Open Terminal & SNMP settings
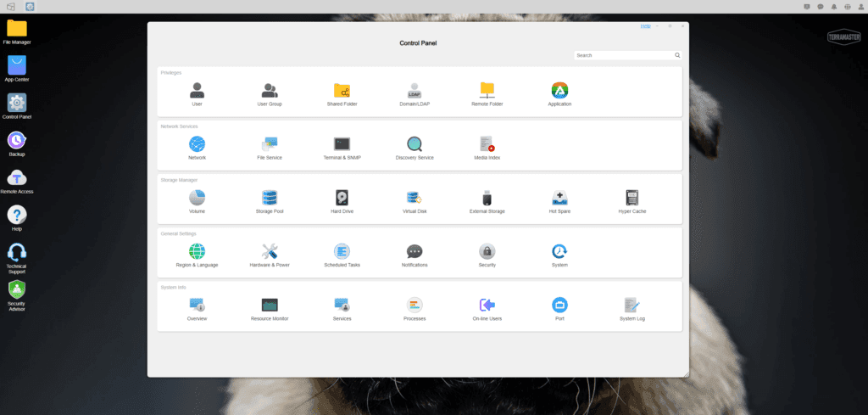Screen dimensions: 868x415 coord(342,144)
